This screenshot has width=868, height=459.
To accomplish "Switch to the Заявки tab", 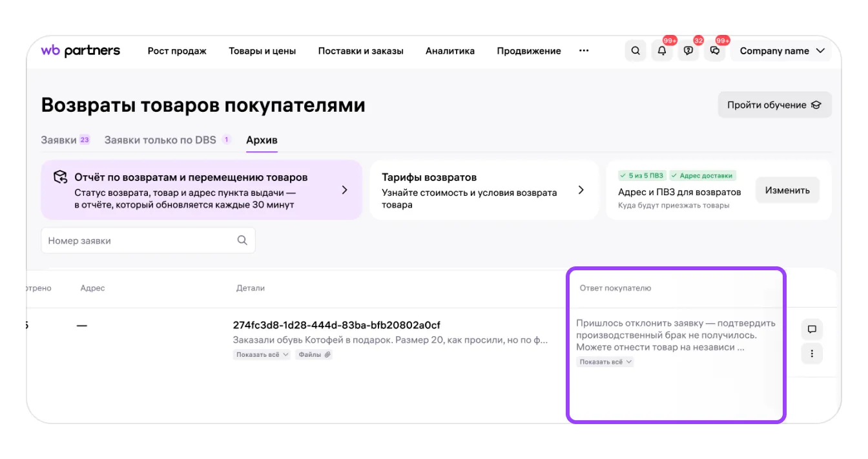I will pyautogui.click(x=59, y=140).
